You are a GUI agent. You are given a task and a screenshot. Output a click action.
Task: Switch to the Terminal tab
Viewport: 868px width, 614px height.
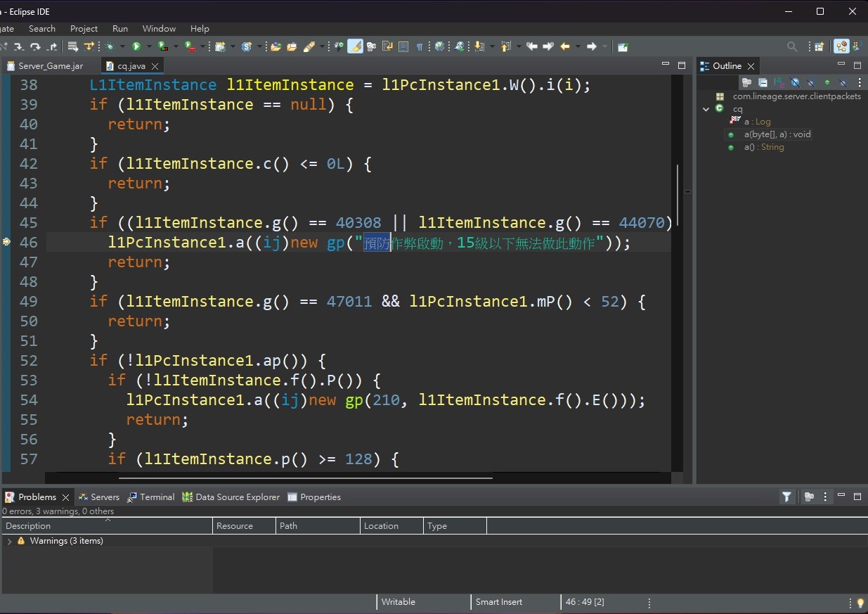[x=150, y=497]
